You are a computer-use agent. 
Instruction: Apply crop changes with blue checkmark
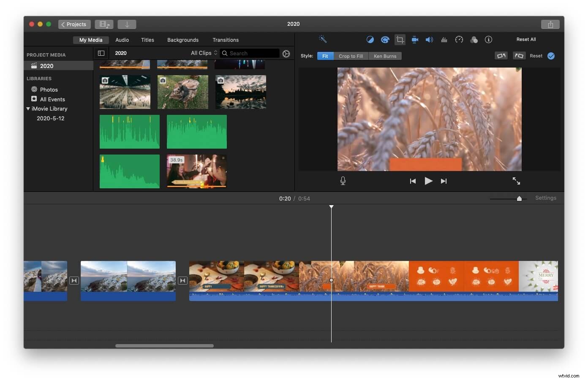pyautogui.click(x=550, y=55)
